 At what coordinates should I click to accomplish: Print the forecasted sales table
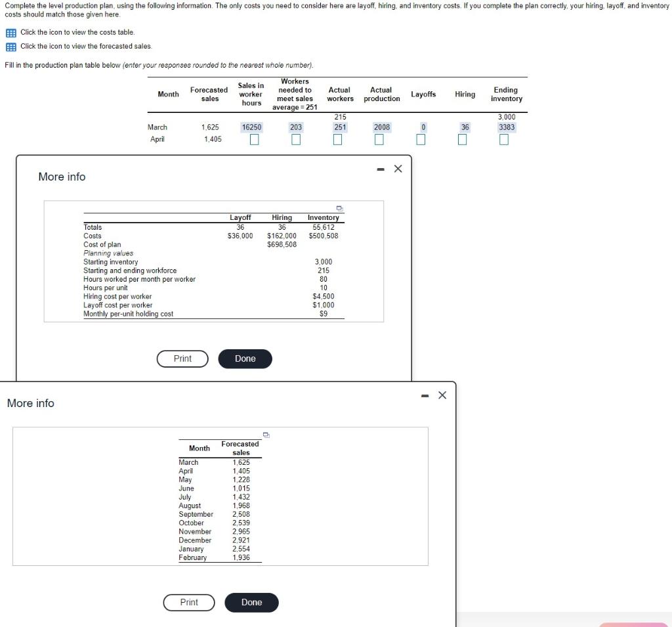coord(189,602)
